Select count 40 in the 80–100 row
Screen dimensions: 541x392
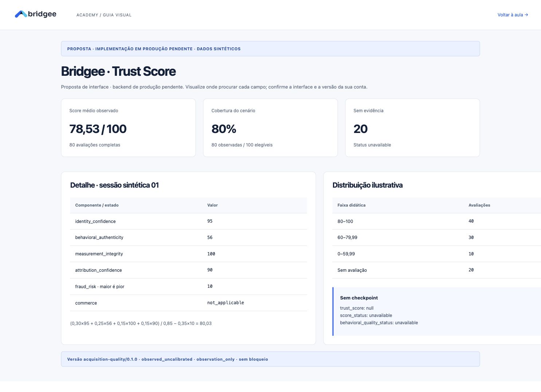[471, 221]
